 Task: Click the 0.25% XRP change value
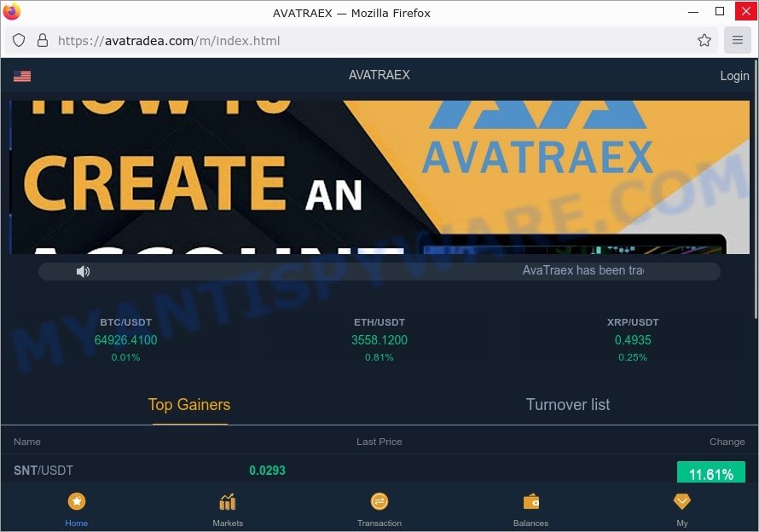[x=633, y=357]
